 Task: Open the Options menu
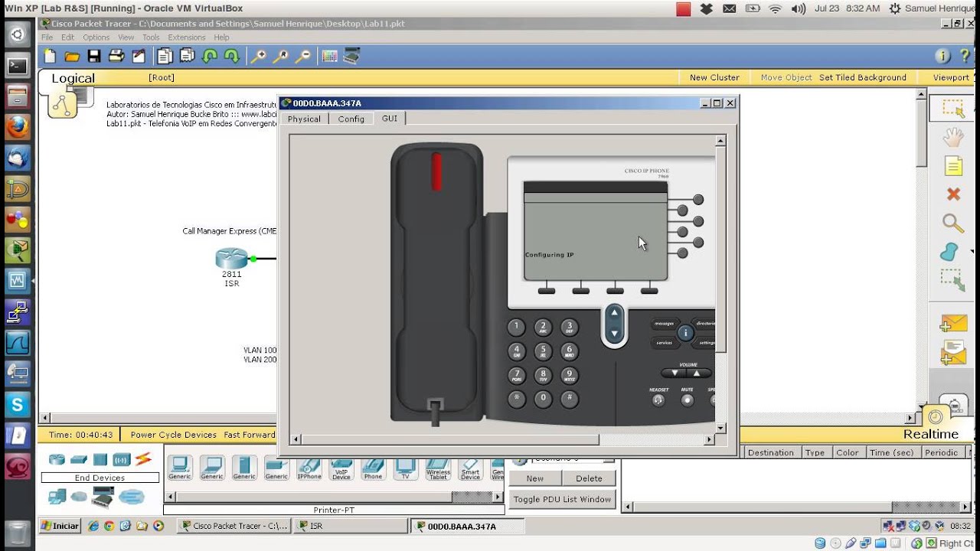96,37
